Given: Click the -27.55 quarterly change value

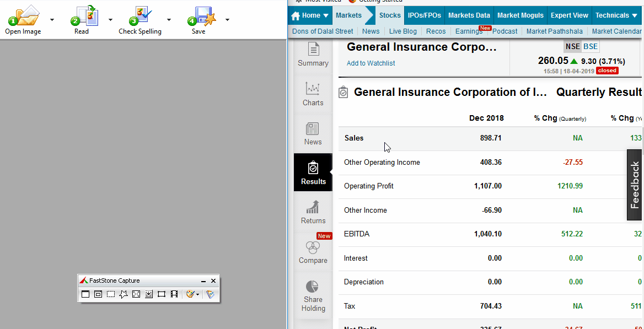Looking at the screenshot, I should (x=572, y=162).
